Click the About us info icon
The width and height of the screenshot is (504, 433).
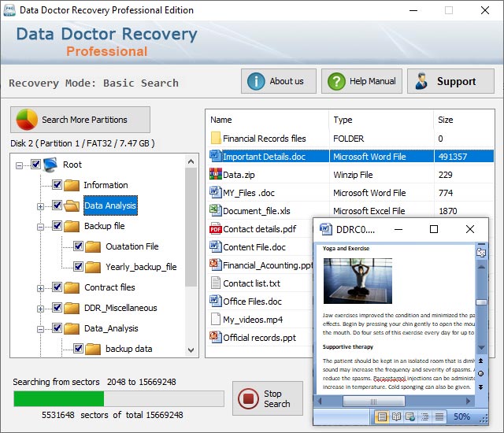pos(256,81)
